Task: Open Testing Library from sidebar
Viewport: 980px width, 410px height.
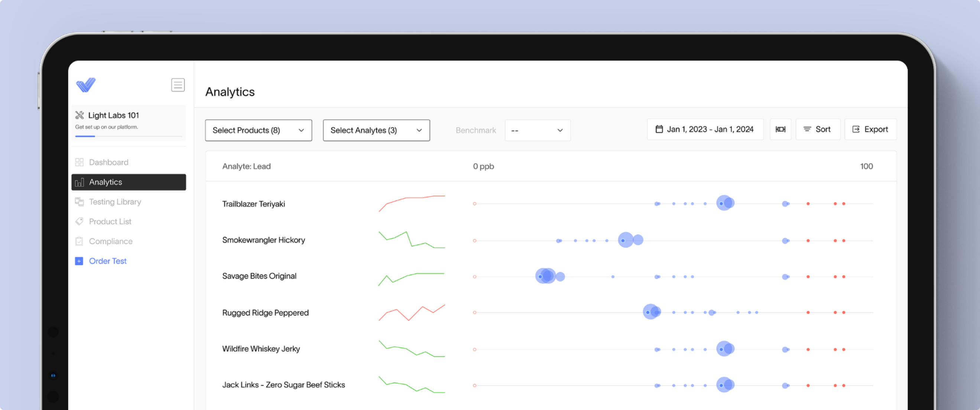Action: 129,202
